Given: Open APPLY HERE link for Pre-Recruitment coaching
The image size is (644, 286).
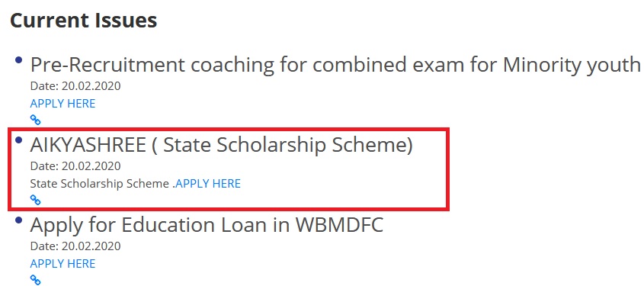Looking at the screenshot, I should click(62, 104).
